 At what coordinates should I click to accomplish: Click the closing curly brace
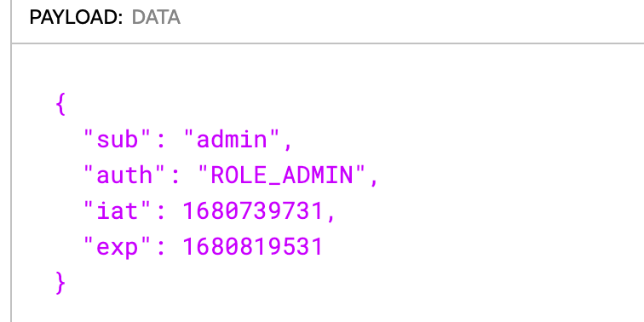click(60, 283)
